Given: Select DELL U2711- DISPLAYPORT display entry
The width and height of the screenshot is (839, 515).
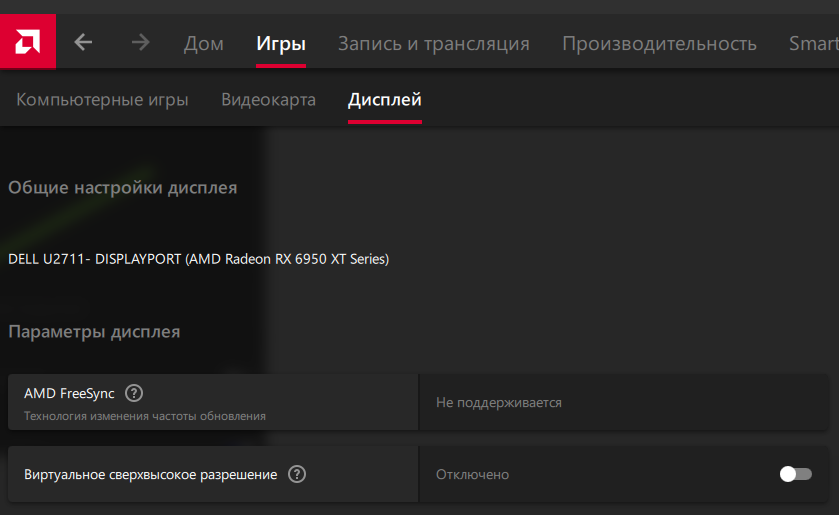Looking at the screenshot, I should click(199, 259).
